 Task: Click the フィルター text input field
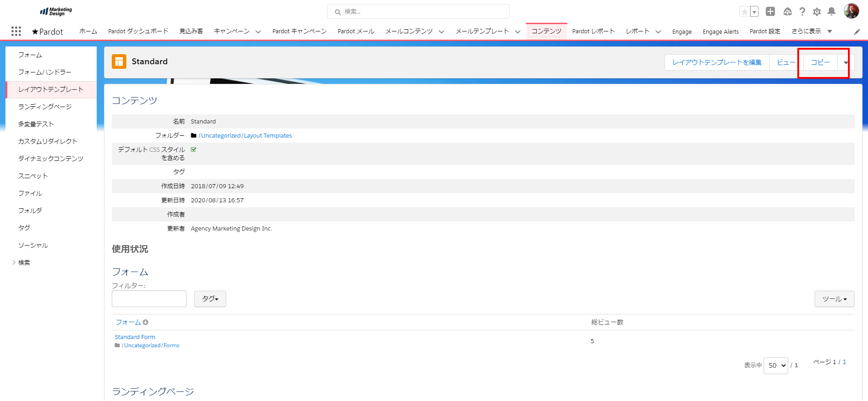click(x=149, y=299)
